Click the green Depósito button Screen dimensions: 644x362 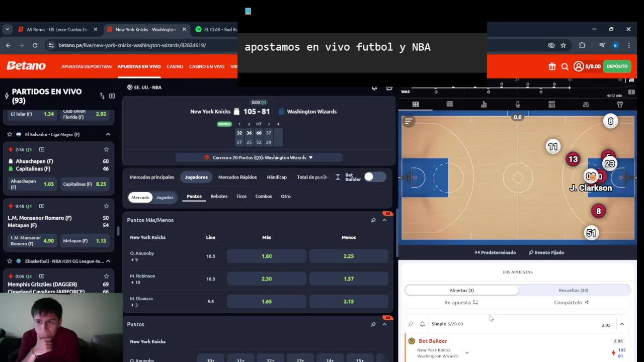pyautogui.click(x=617, y=66)
